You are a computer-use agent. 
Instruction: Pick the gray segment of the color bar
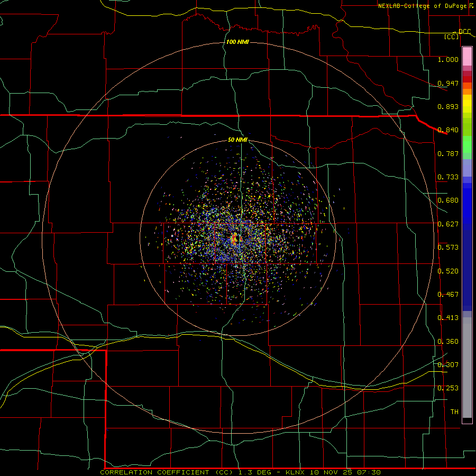(467, 368)
